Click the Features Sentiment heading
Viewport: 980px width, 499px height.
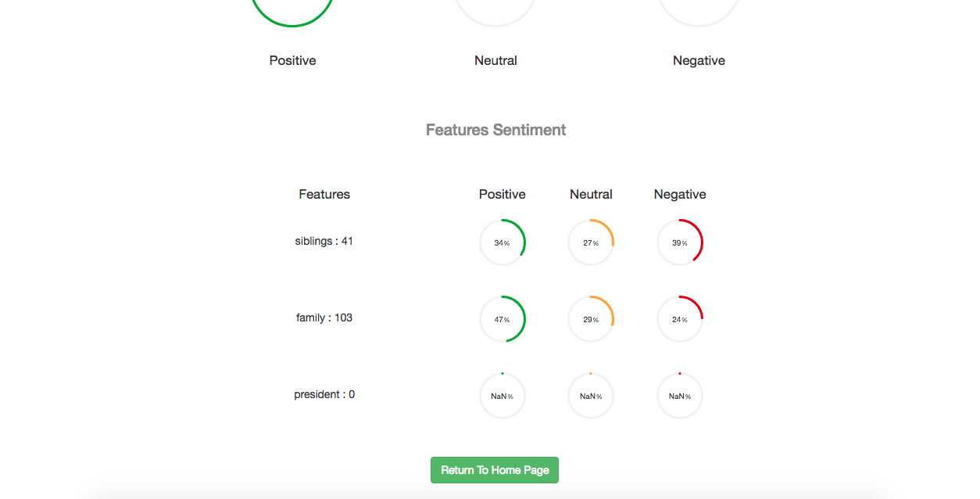click(495, 130)
